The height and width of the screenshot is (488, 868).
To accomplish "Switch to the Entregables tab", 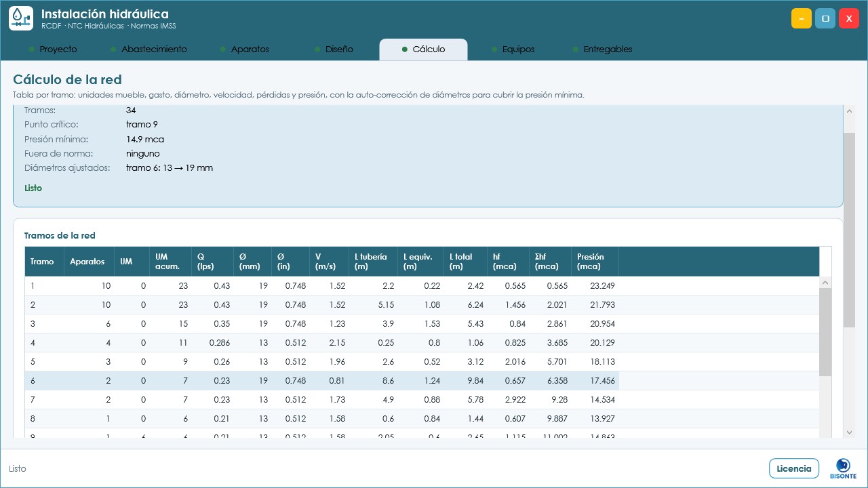I will 603,49.
